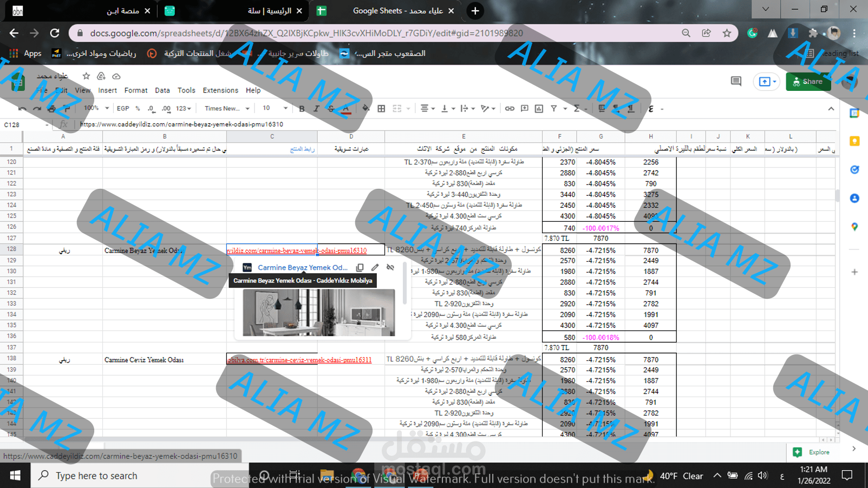Click the merge cells icon
Image resolution: width=868 pixels, height=488 pixels.
397,109
